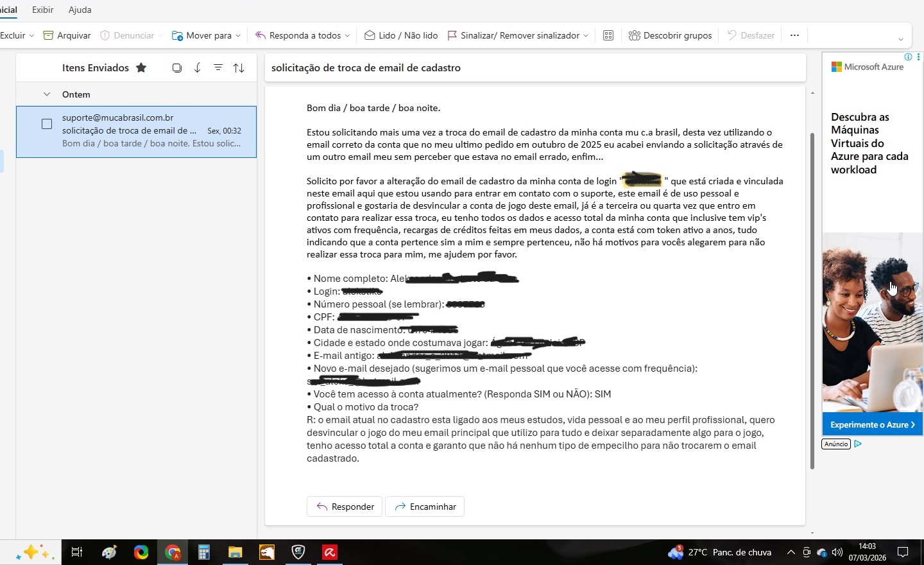Open File Explorer from the taskbar
The width and height of the screenshot is (924, 565).
click(235, 552)
